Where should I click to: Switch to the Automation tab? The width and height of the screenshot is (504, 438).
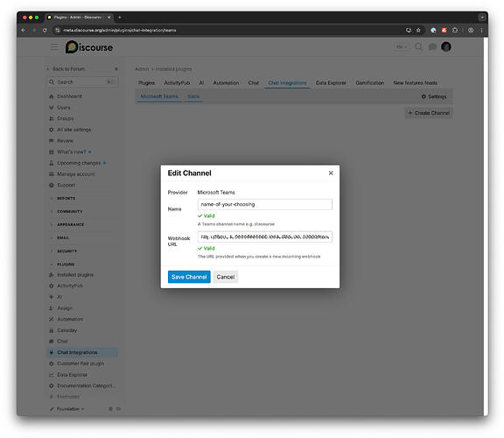click(x=226, y=83)
